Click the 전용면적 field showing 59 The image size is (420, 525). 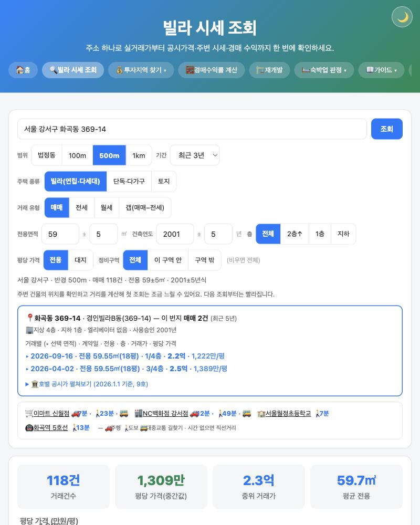pyautogui.click(x=60, y=234)
